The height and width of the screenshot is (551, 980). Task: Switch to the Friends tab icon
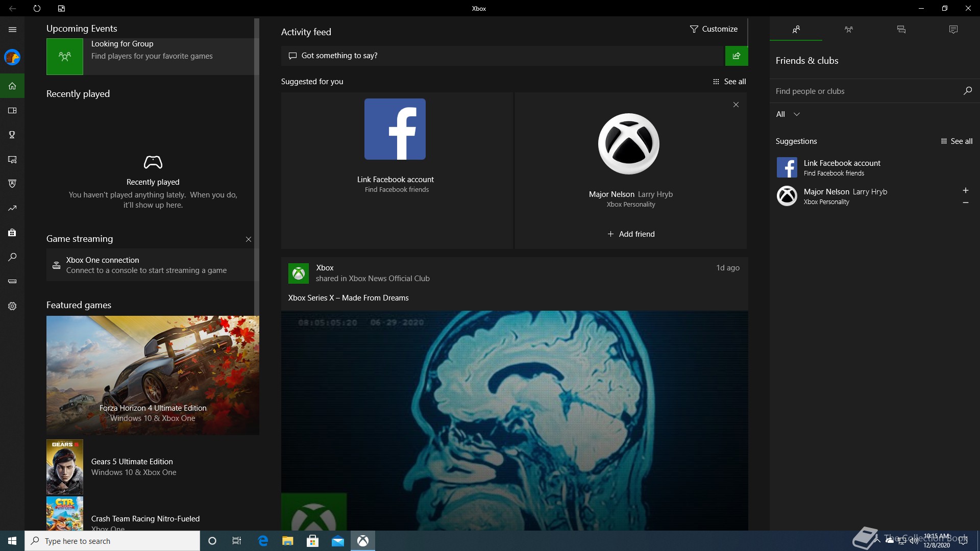tap(796, 30)
